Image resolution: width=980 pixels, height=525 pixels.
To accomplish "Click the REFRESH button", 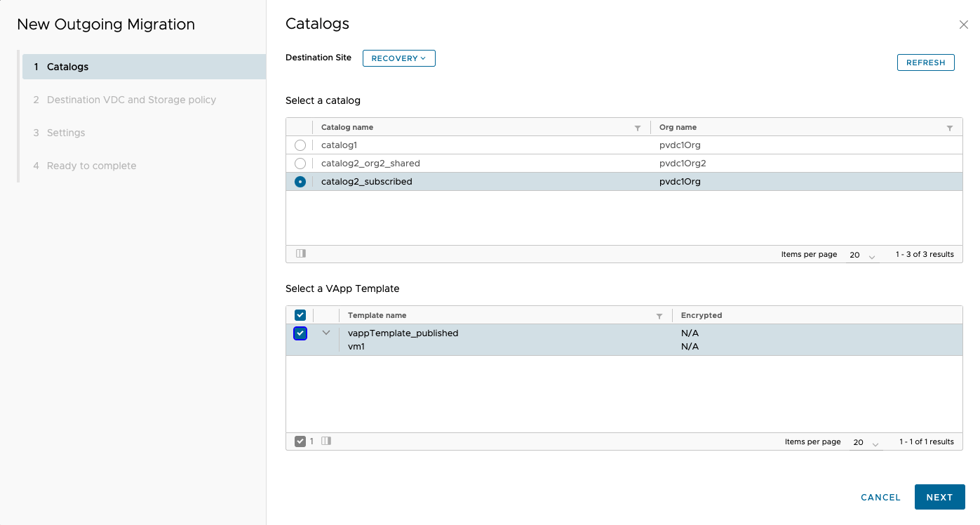I will 925,62.
